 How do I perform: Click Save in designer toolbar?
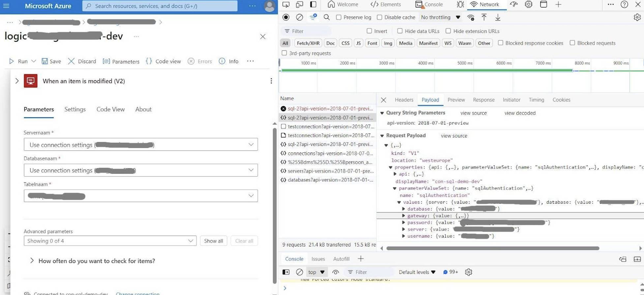coord(51,61)
